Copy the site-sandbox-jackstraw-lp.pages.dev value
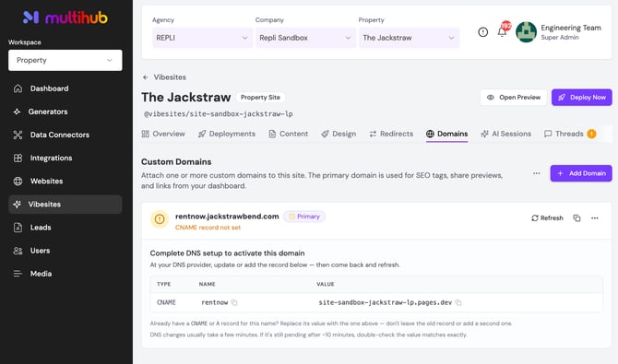Viewport: 618px width, 364px height. 458,302
